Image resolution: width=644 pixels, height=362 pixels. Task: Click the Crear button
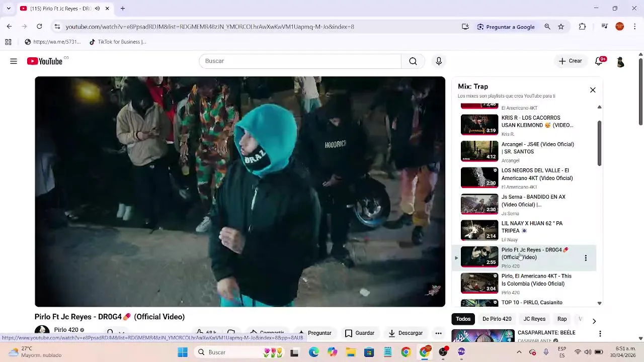tap(570, 61)
